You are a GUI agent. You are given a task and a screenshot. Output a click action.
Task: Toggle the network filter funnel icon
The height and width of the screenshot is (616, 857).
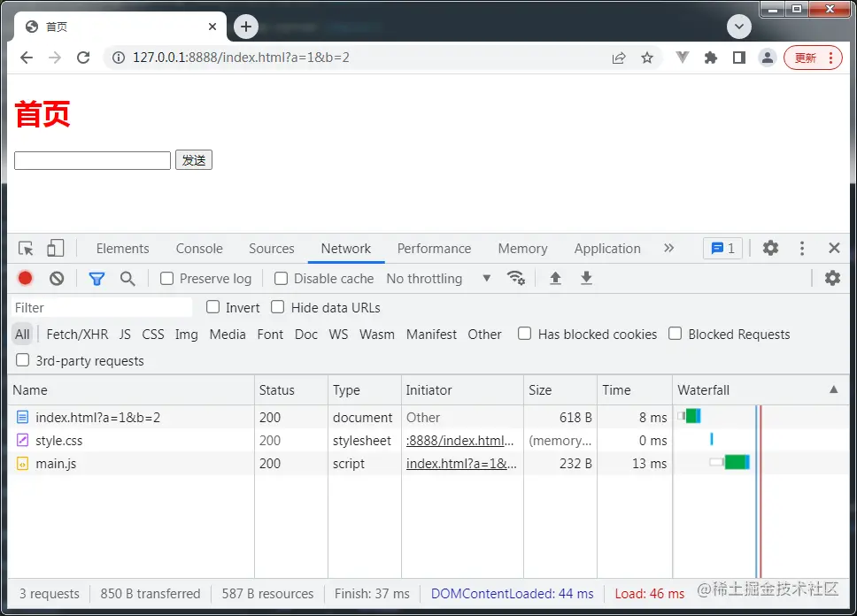coord(97,279)
